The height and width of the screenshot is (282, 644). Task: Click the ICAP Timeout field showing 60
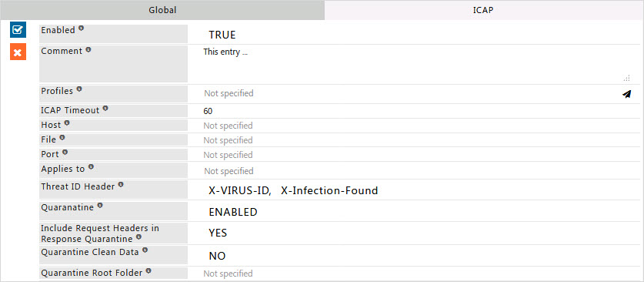pyautogui.click(x=414, y=111)
